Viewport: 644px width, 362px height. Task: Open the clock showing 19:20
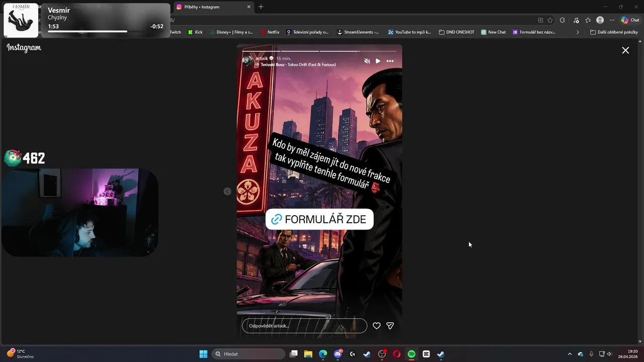click(x=628, y=354)
